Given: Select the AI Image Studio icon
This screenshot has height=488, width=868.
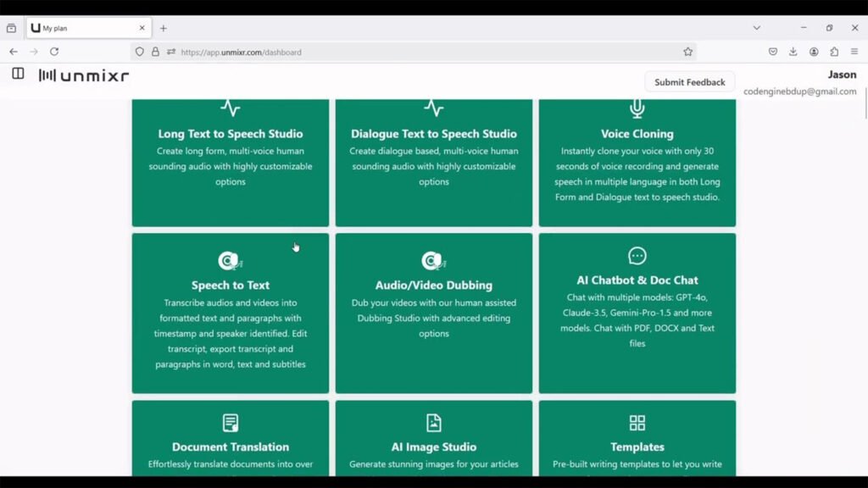Looking at the screenshot, I should 433,423.
